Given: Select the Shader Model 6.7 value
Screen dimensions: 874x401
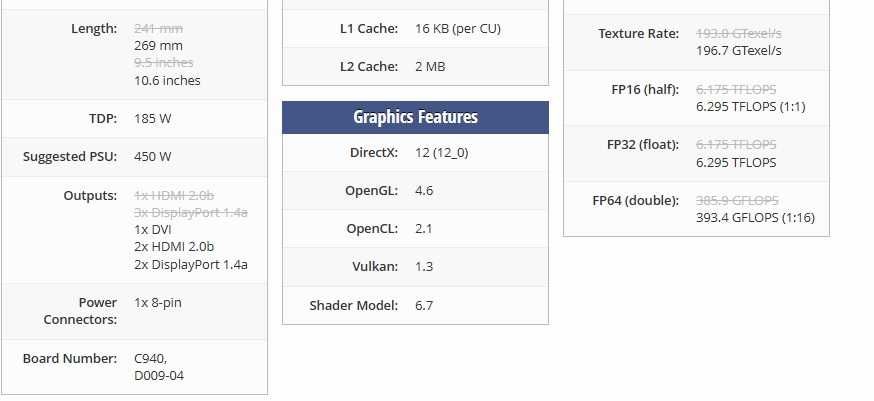Looking at the screenshot, I should click(x=424, y=305).
